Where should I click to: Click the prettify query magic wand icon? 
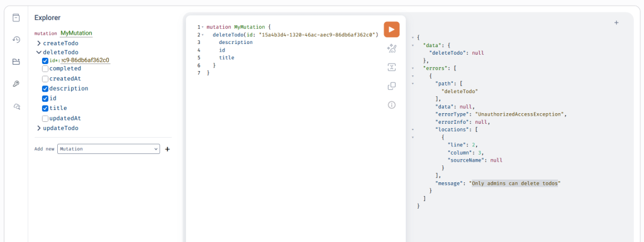[x=391, y=48]
